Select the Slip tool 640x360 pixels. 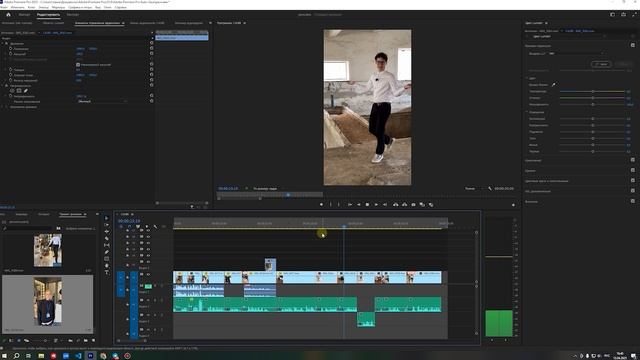(x=107, y=245)
